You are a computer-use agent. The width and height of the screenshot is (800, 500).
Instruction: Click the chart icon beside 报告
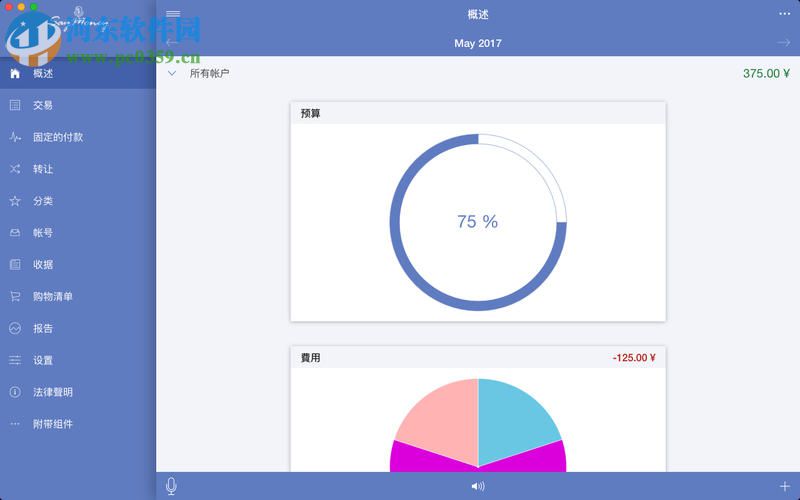pyautogui.click(x=15, y=328)
